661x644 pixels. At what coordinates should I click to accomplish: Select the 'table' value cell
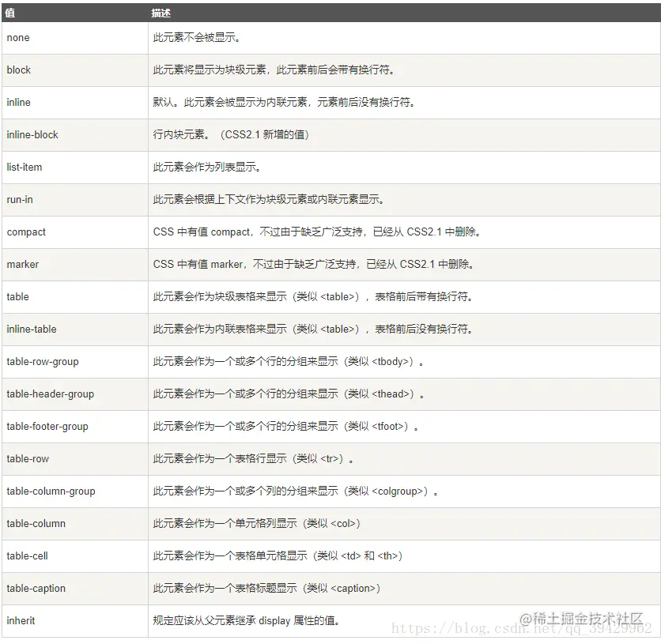point(75,297)
